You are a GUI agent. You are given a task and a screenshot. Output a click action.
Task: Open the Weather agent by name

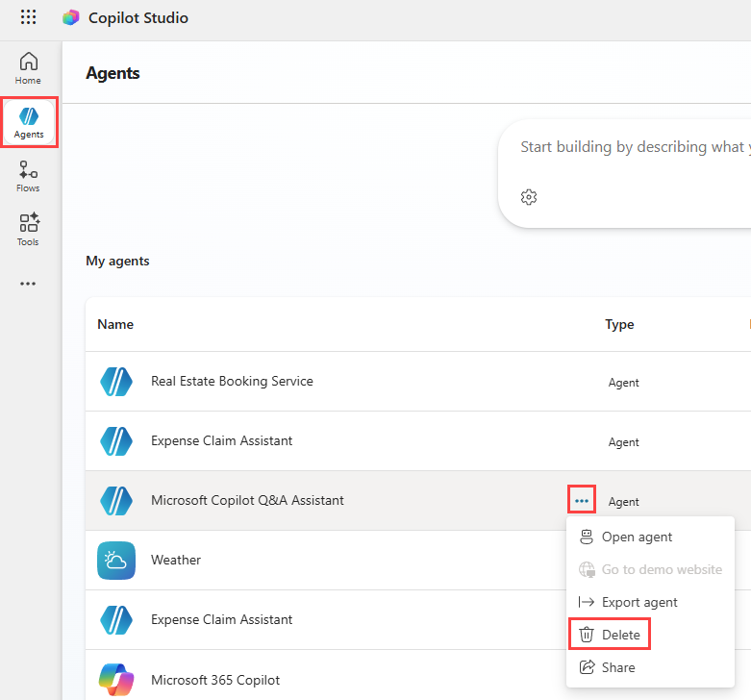click(176, 560)
